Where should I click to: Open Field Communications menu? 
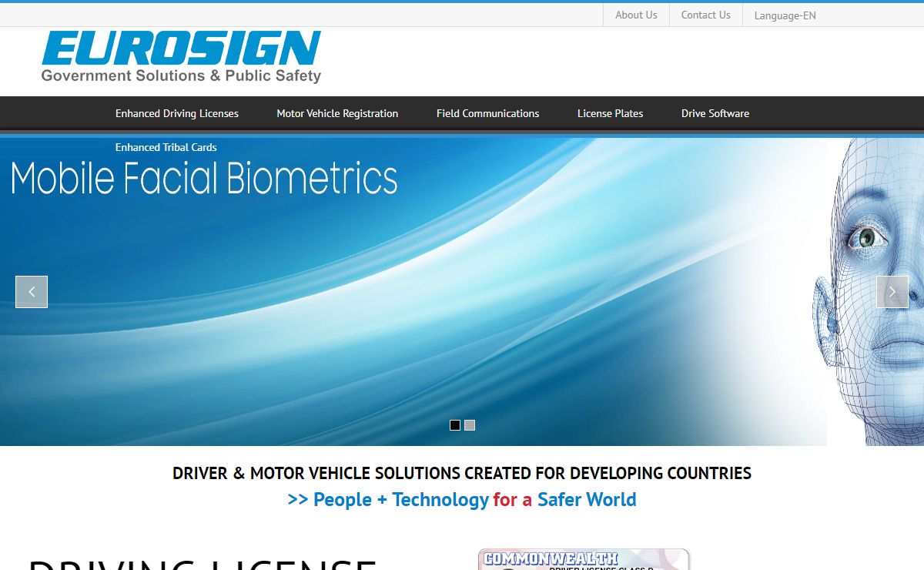click(x=487, y=113)
